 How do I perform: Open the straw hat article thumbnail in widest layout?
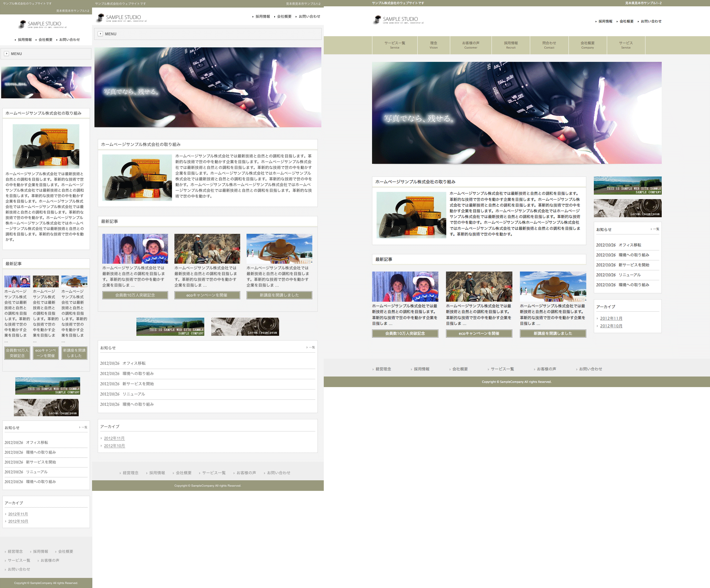pyautogui.click(x=552, y=286)
